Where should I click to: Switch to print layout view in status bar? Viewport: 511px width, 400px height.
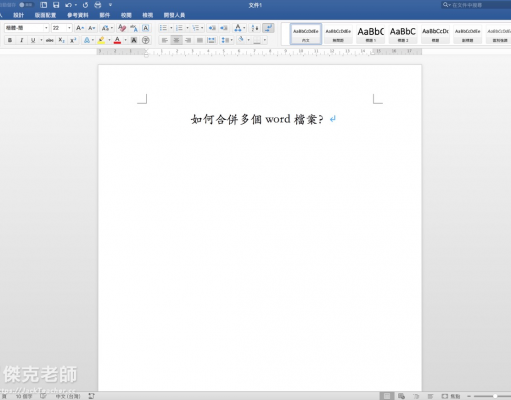pyautogui.click(x=387, y=396)
